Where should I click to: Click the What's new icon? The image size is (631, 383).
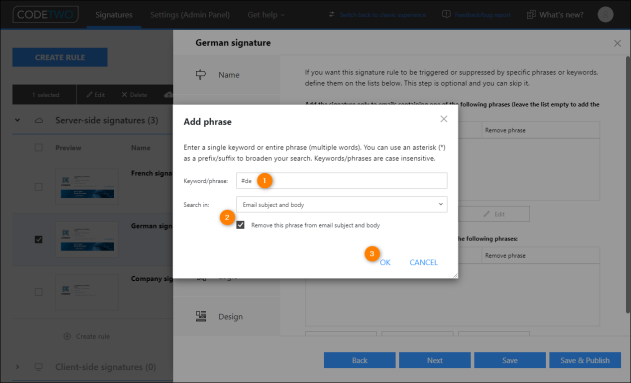(531, 15)
